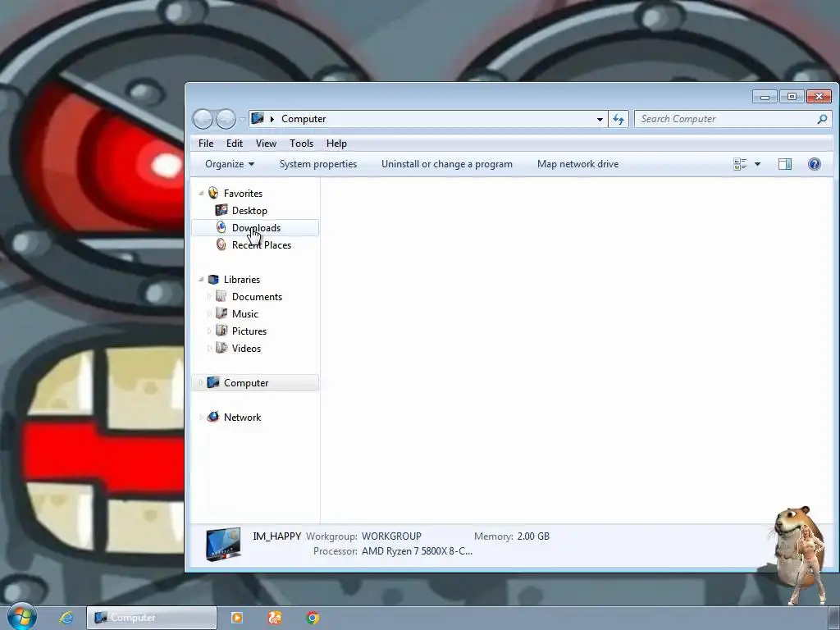Open the address bar history dropdown
This screenshot has width=840, height=630.
pyautogui.click(x=600, y=119)
